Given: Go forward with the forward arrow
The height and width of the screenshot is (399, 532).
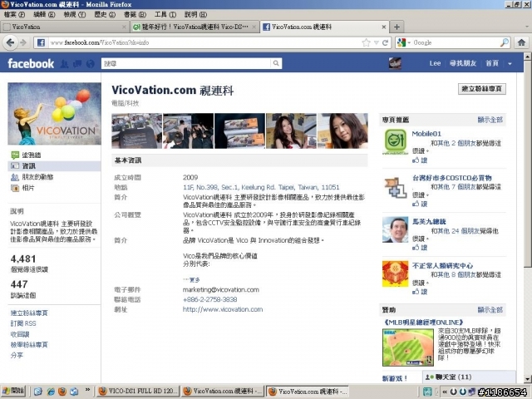Looking at the screenshot, I should pyautogui.click(x=23, y=42).
